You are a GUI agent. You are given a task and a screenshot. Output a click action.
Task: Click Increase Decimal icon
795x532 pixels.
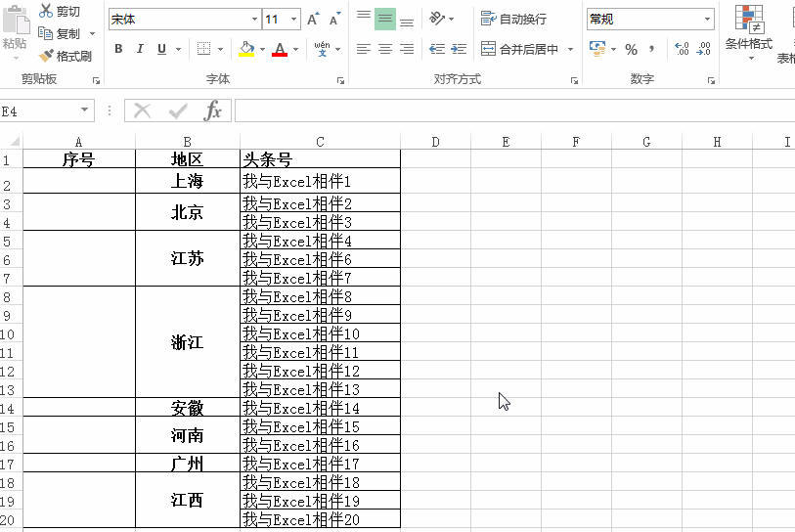tap(682, 49)
